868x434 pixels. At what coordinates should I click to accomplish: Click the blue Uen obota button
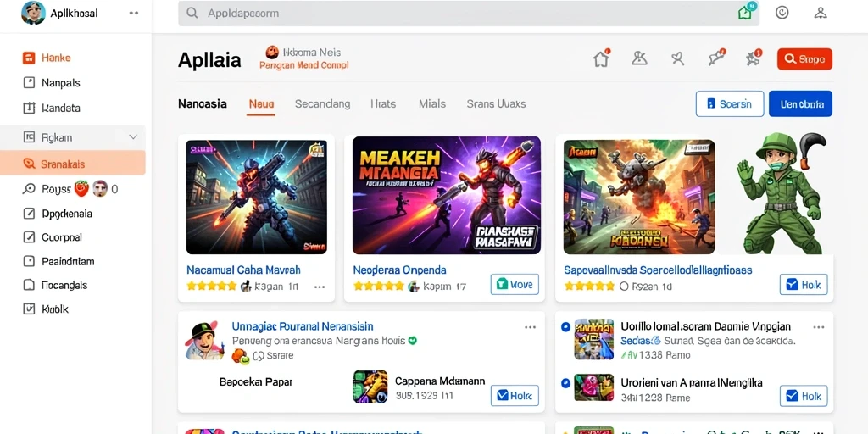point(800,103)
